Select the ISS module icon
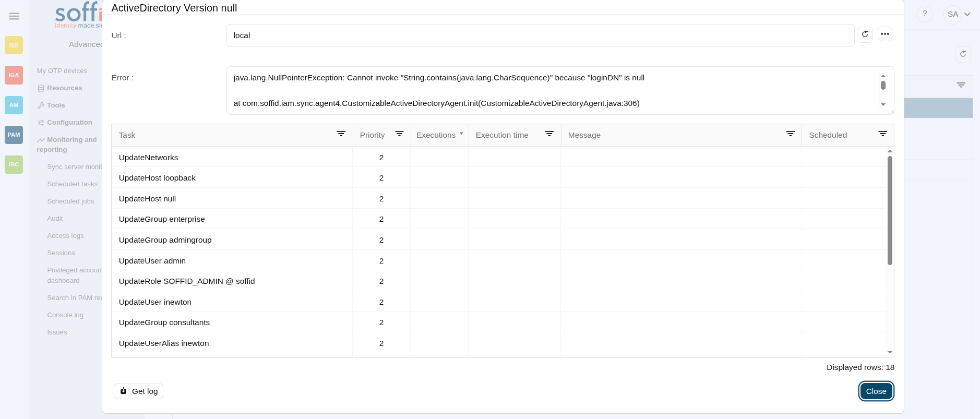This screenshot has height=419, width=980. click(14, 45)
